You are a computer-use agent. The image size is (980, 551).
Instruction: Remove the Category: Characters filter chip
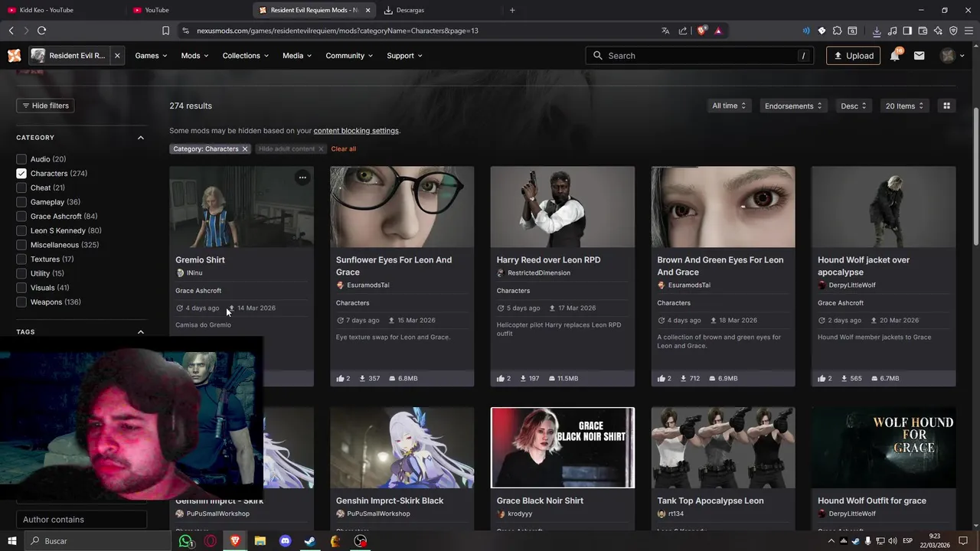245,149
